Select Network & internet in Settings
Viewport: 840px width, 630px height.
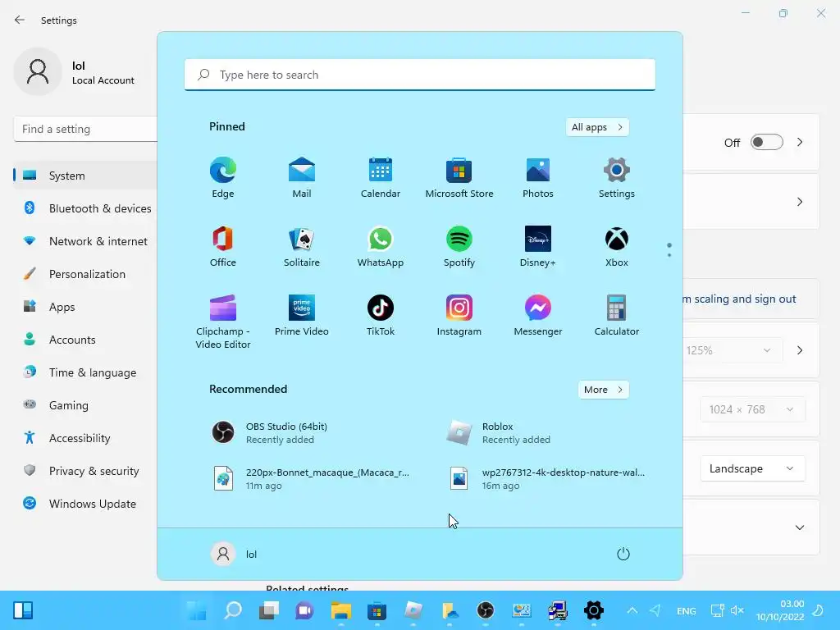pos(85,241)
